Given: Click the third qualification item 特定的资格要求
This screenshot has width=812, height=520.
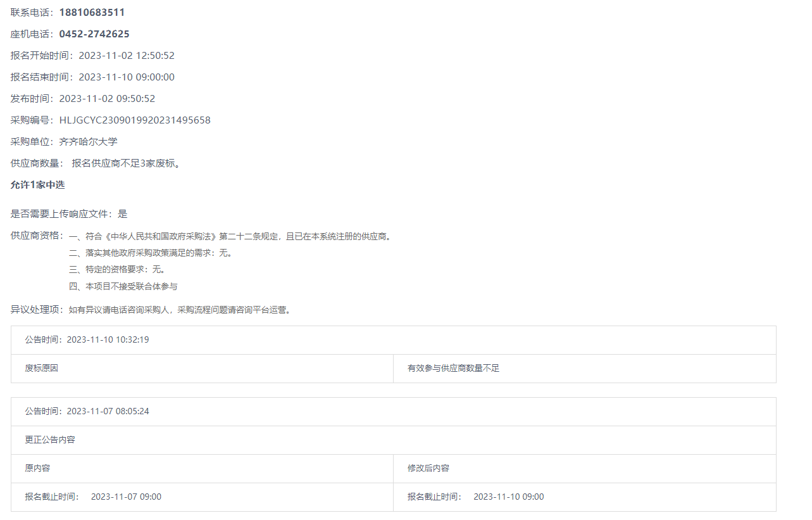Looking at the screenshot, I should 118,270.
